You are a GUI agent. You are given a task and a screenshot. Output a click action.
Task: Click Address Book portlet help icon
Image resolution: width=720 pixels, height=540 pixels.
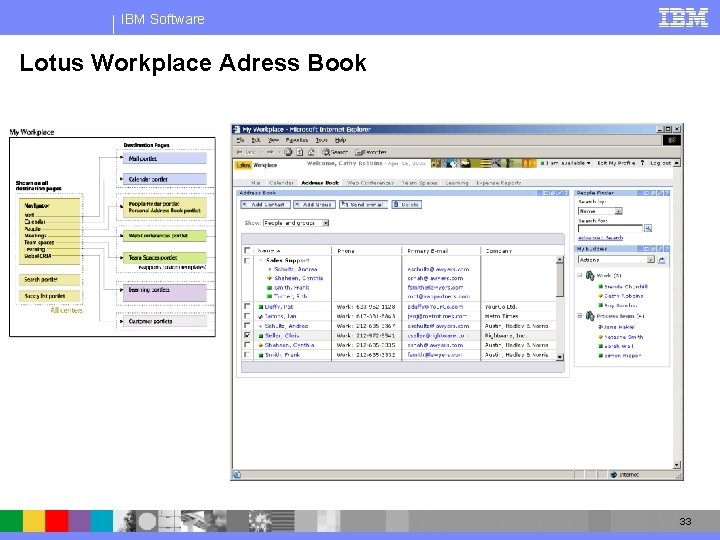(x=566, y=193)
